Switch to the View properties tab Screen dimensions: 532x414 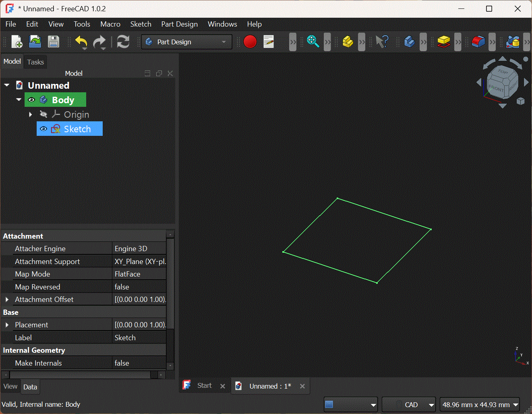point(10,387)
